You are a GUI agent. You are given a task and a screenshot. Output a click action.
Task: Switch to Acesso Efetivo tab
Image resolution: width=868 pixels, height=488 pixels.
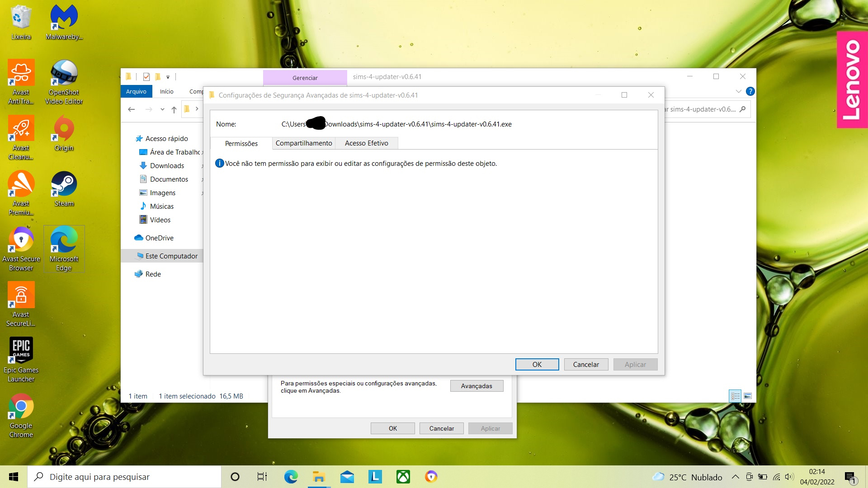(366, 143)
